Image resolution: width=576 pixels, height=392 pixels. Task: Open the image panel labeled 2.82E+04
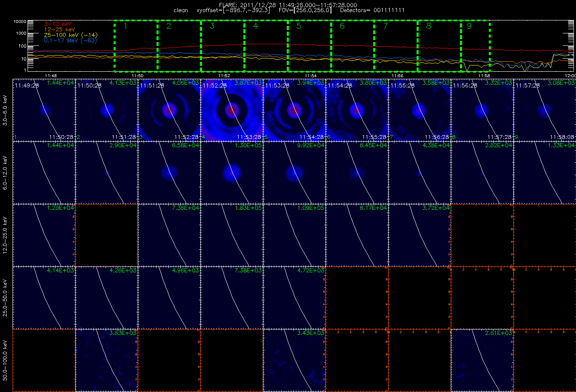tap(482, 173)
